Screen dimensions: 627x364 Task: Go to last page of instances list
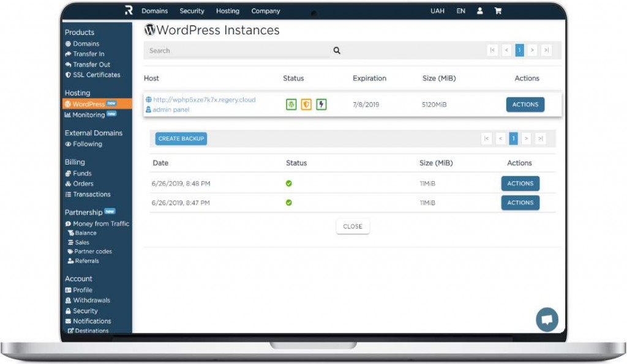pyautogui.click(x=546, y=50)
